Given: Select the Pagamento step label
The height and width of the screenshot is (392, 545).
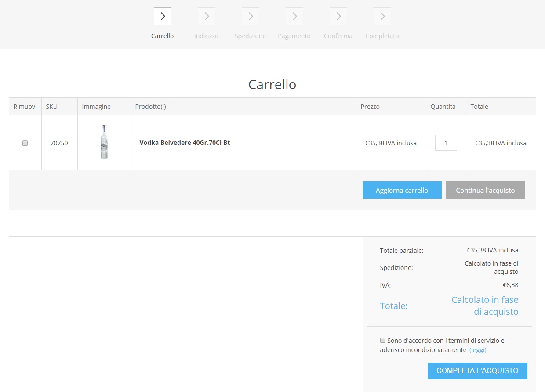Looking at the screenshot, I should click(x=294, y=36).
